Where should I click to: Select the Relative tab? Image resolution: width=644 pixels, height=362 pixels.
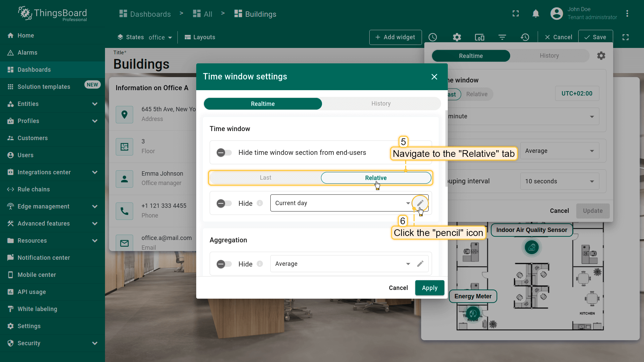pyautogui.click(x=376, y=178)
